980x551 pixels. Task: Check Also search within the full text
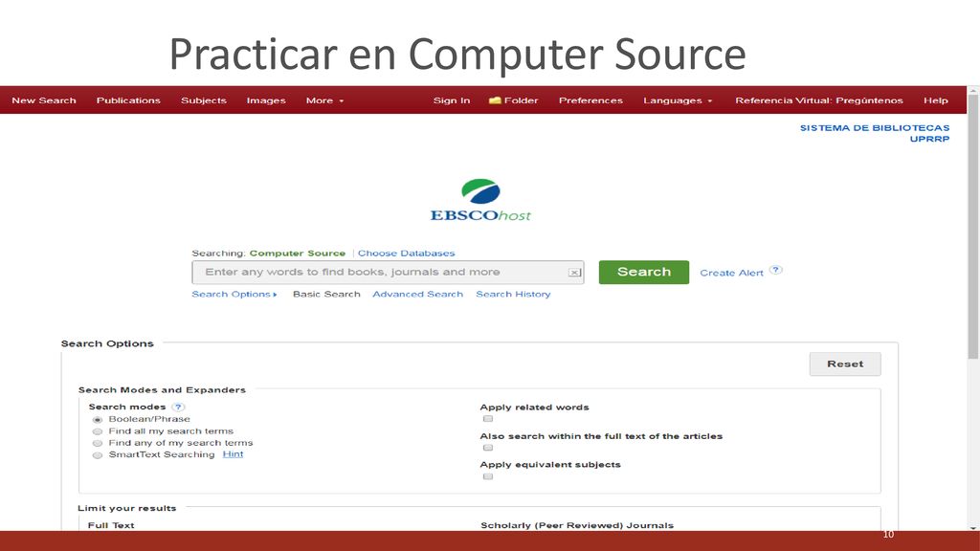click(x=488, y=448)
